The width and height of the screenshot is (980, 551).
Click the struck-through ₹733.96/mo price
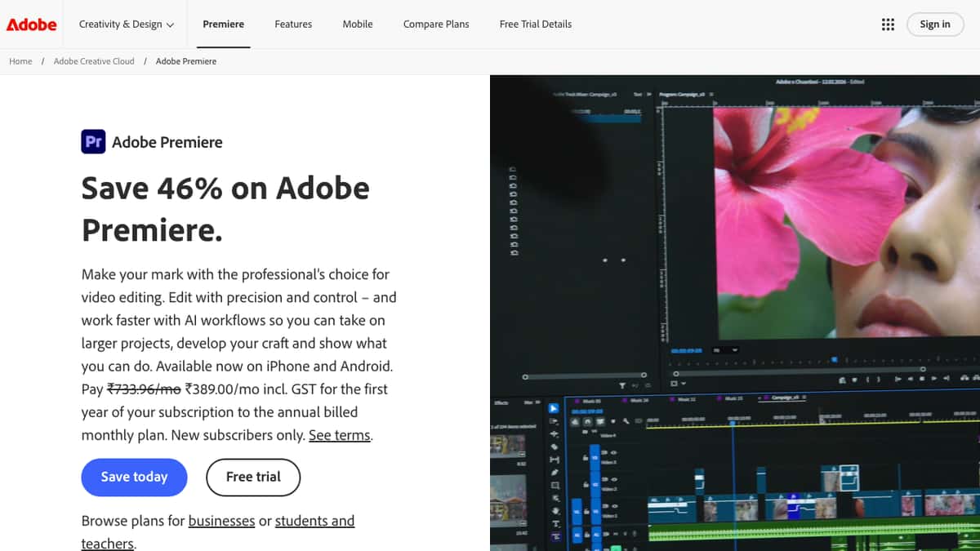[144, 389]
